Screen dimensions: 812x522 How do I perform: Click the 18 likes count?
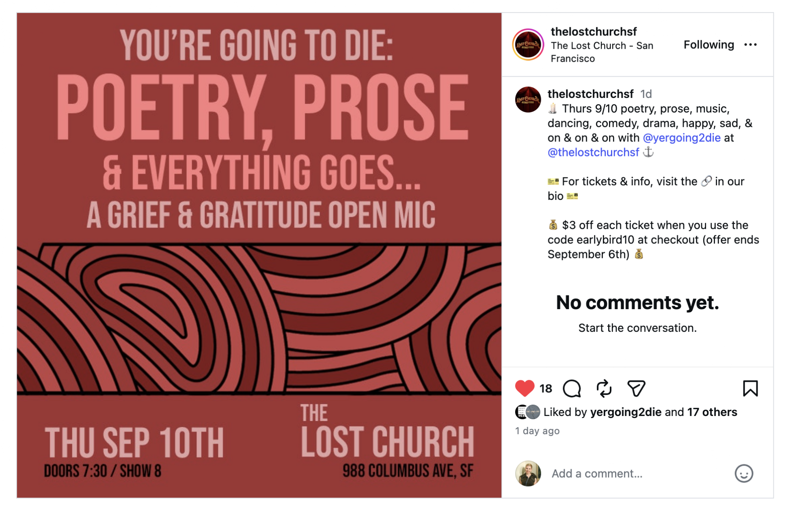[546, 389]
